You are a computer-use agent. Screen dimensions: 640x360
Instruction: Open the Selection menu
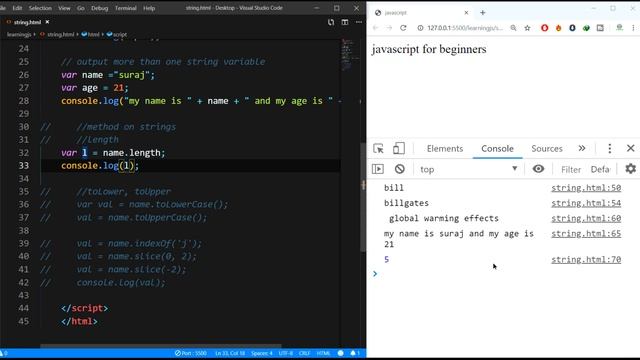click(40, 8)
